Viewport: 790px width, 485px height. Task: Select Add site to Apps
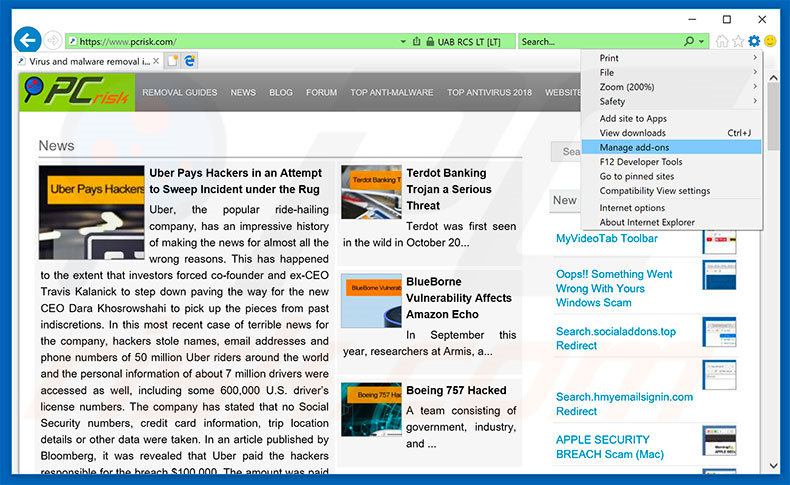pyautogui.click(x=671, y=118)
